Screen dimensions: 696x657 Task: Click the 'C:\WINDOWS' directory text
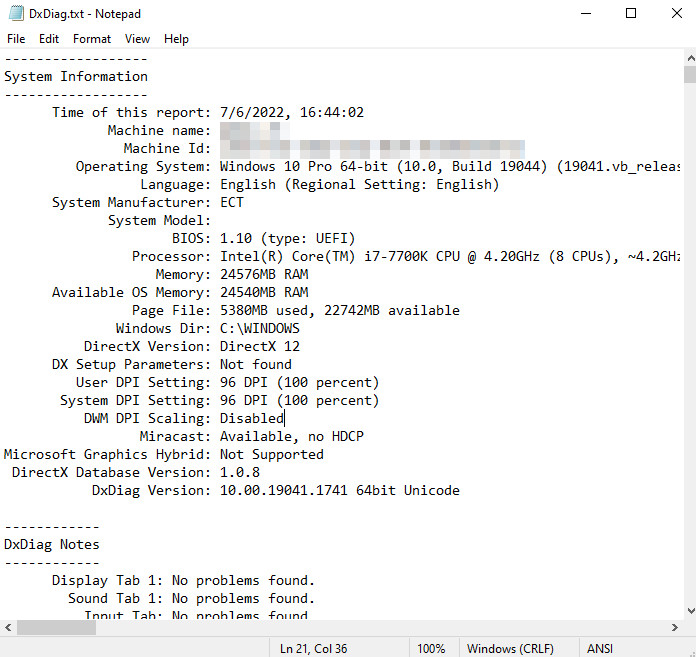tap(260, 328)
